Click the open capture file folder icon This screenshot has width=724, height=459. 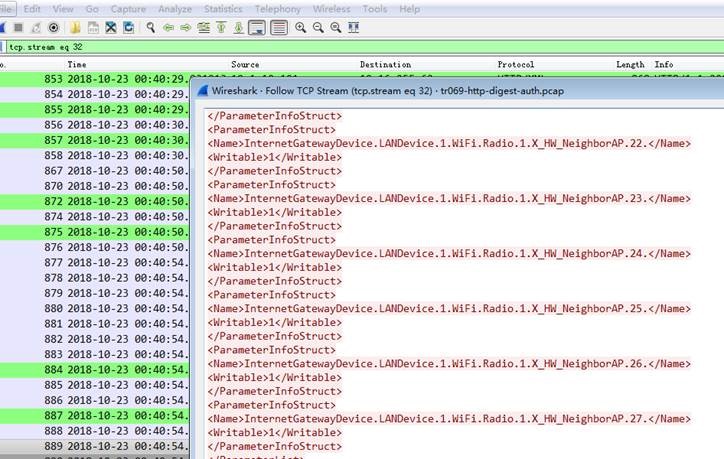click(x=75, y=27)
